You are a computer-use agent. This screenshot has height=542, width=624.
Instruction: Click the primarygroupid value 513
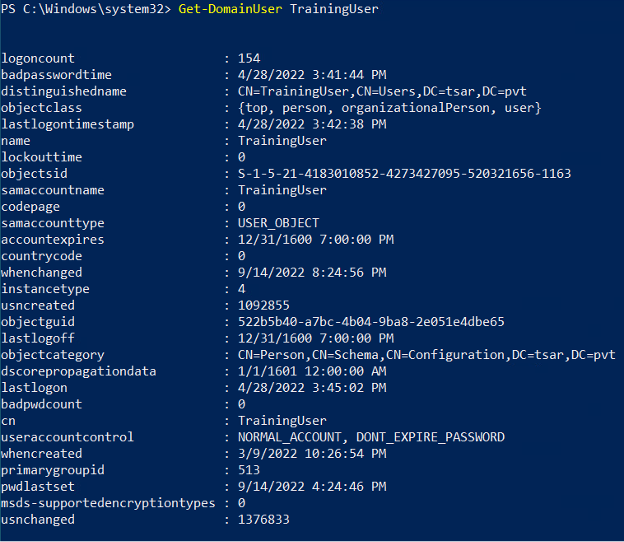pyautogui.click(x=249, y=470)
